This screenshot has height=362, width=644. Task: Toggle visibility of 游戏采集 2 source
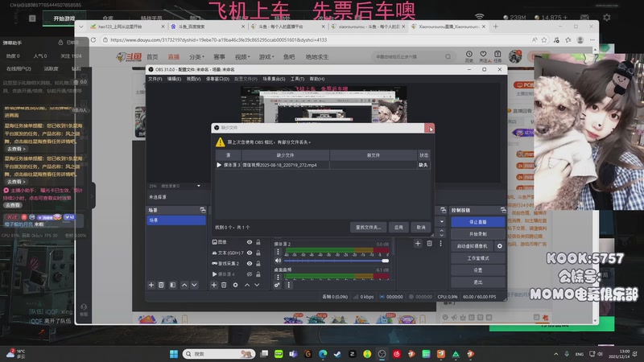(x=250, y=264)
